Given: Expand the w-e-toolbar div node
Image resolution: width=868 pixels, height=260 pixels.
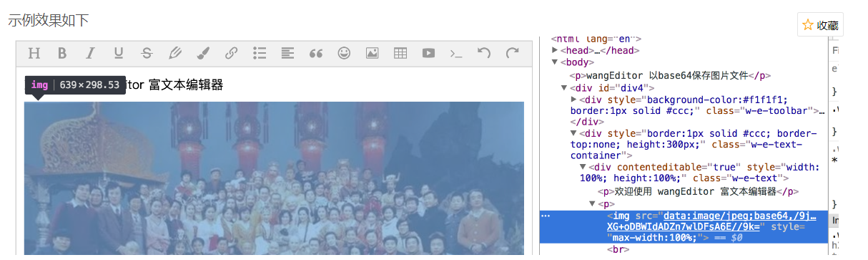Looking at the screenshot, I should tap(574, 100).
